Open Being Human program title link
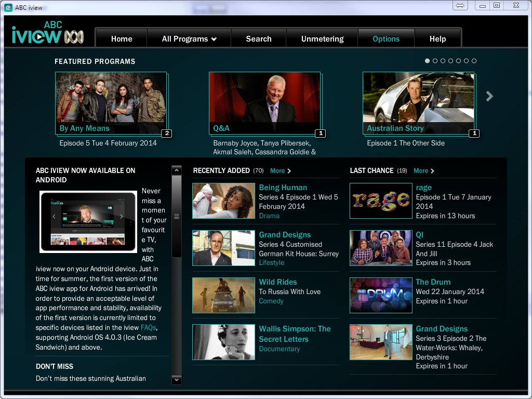Screen dimensions: 532x399 pos(283,188)
